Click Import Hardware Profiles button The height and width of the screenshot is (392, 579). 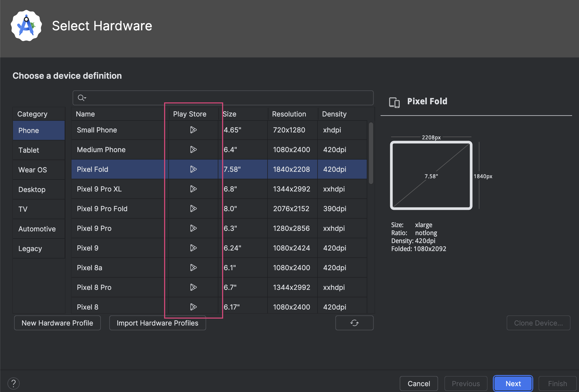[157, 323]
